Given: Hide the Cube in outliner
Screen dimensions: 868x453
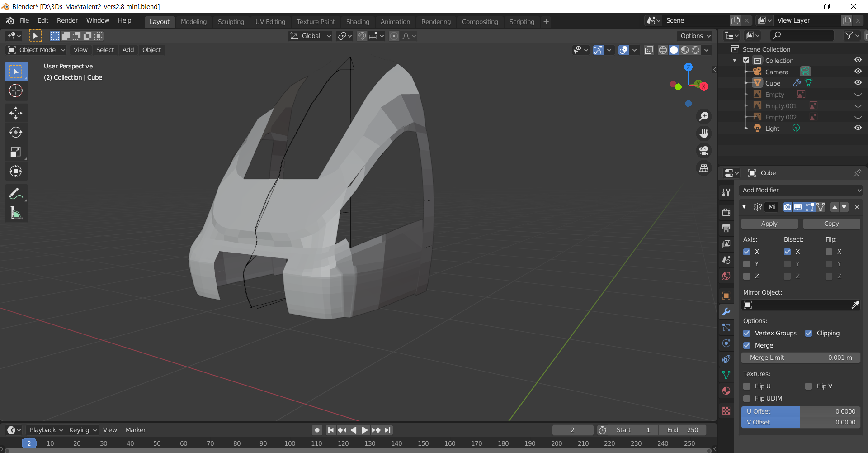Looking at the screenshot, I should 858,83.
